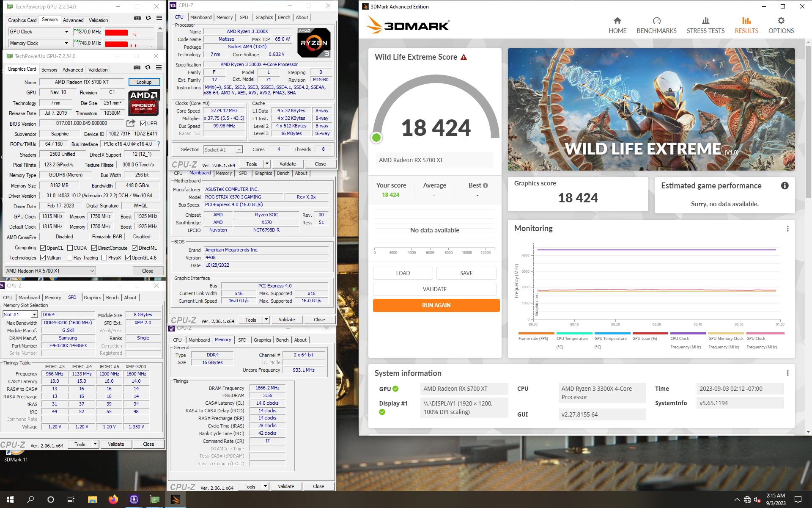
Task: Open taskbar search icon
Action: 30,500
